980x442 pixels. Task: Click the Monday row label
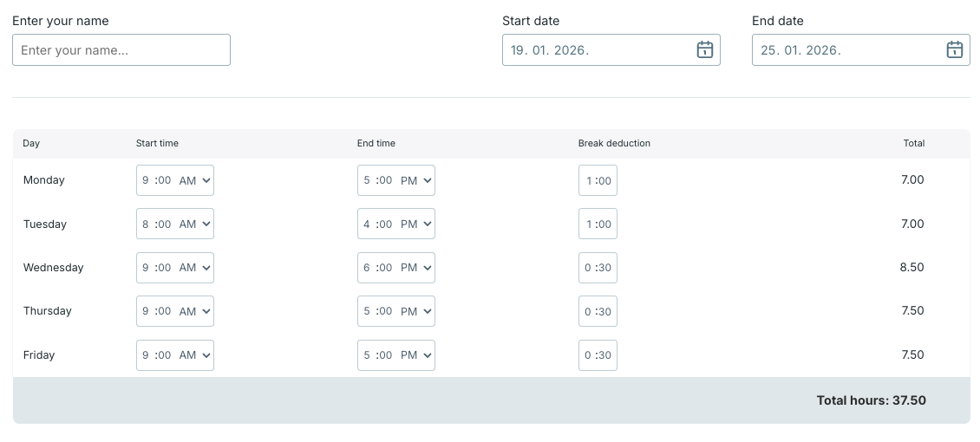click(43, 180)
